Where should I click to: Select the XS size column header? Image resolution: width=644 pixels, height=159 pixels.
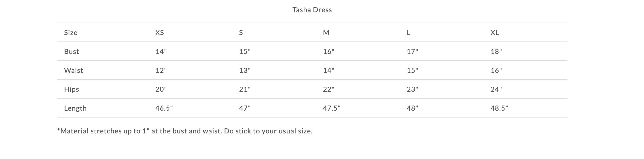coord(160,32)
